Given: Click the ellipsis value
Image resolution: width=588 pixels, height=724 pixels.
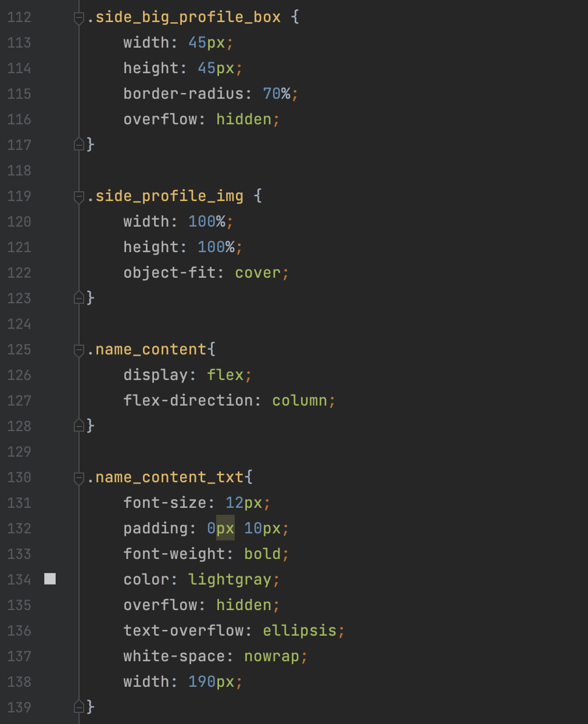Looking at the screenshot, I should click(300, 630).
